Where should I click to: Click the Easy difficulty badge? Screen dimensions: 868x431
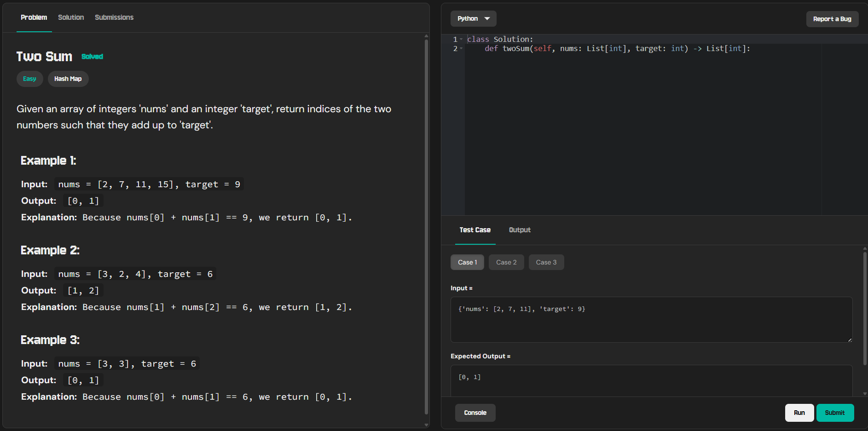click(29, 79)
